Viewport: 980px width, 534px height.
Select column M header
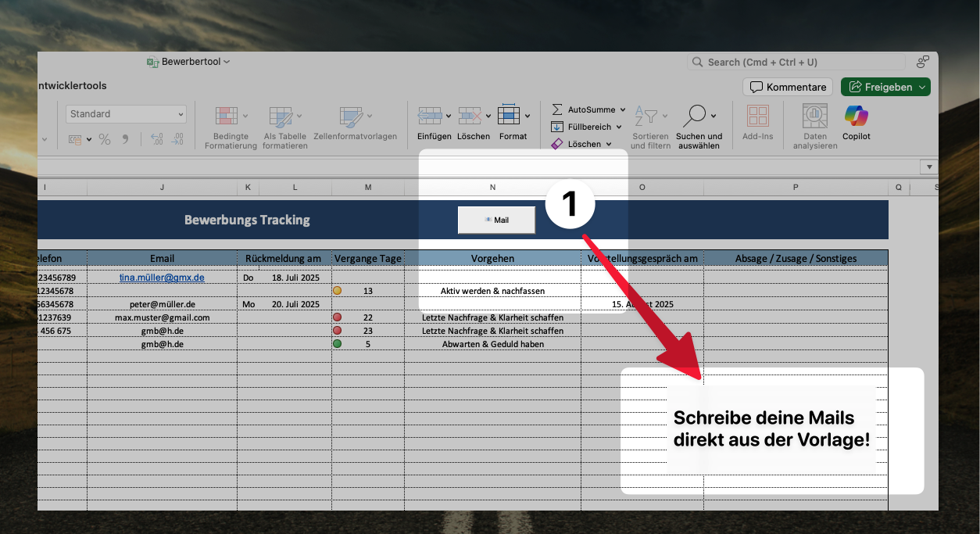point(368,188)
